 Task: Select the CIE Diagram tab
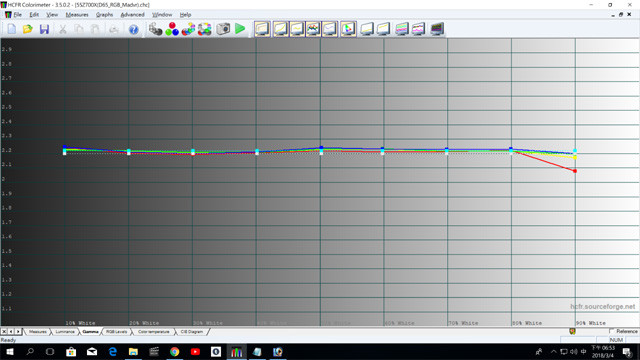[x=192, y=332]
